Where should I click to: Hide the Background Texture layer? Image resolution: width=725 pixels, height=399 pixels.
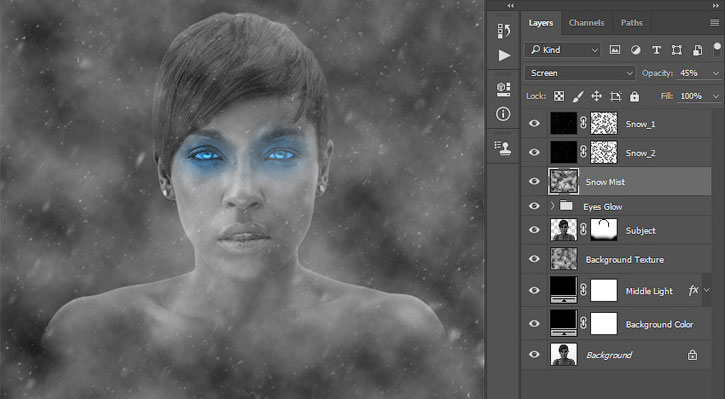[x=534, y=259]
